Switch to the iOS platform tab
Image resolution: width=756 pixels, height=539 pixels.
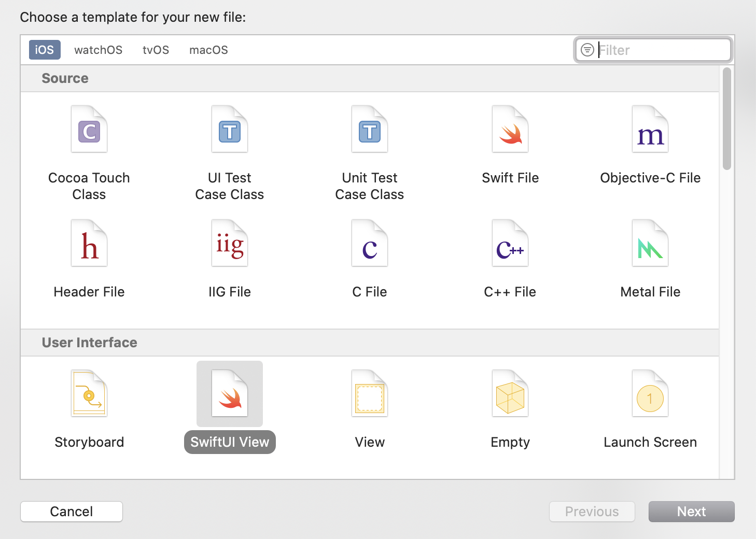pos(45,50)
